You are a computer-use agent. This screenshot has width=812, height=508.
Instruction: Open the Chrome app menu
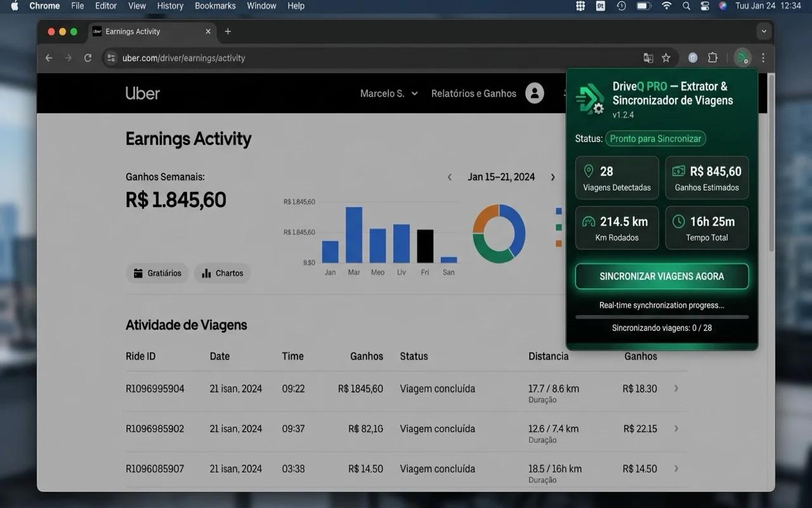pyautogui.click(x=44, y=6)
